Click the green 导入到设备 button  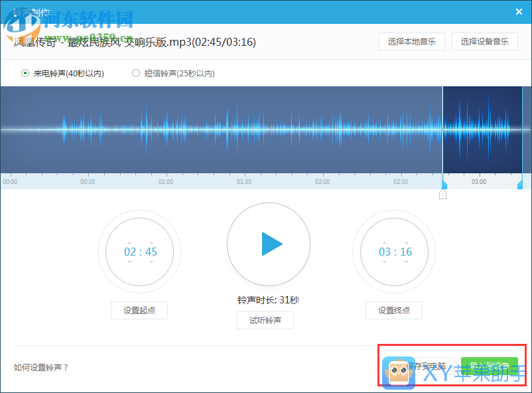489,366
